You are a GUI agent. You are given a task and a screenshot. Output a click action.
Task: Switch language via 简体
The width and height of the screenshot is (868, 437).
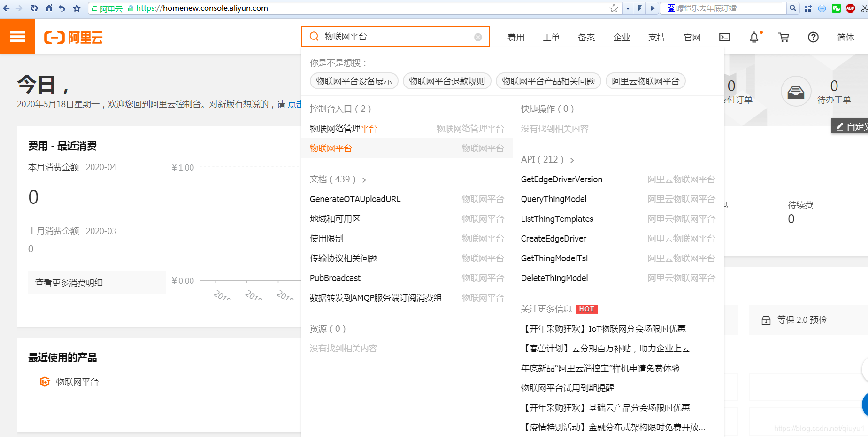coord(845,37)
